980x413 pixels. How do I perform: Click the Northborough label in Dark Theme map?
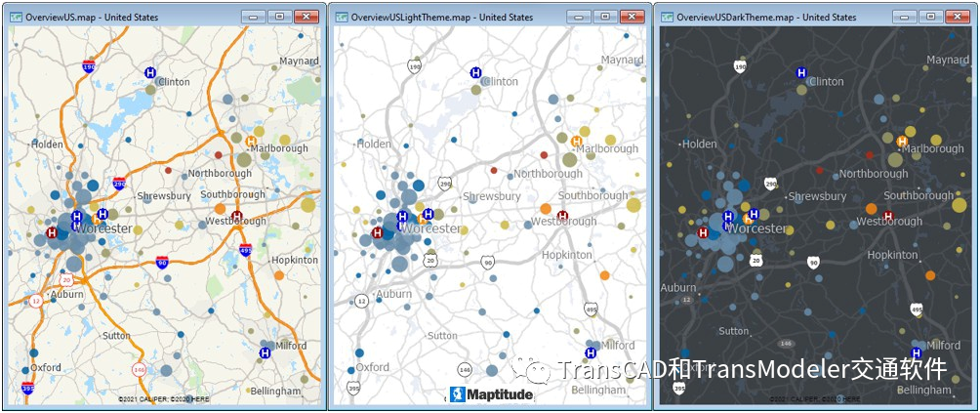click(874, 174)
